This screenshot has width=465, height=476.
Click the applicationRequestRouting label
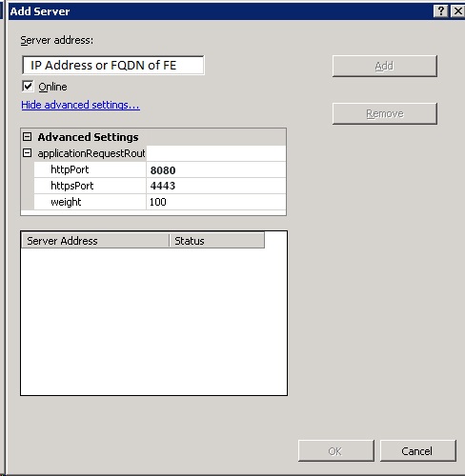pyautogui.click(x=91, y=153)
